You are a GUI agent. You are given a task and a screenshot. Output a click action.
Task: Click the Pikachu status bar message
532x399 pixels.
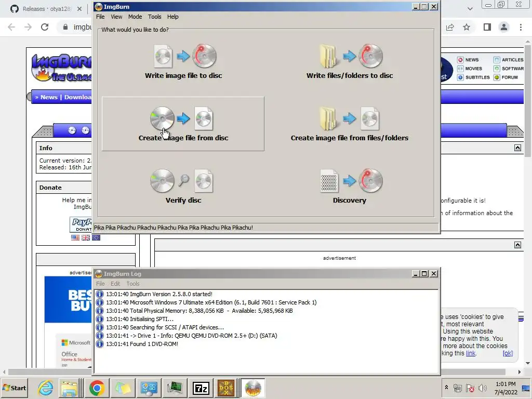173,228
